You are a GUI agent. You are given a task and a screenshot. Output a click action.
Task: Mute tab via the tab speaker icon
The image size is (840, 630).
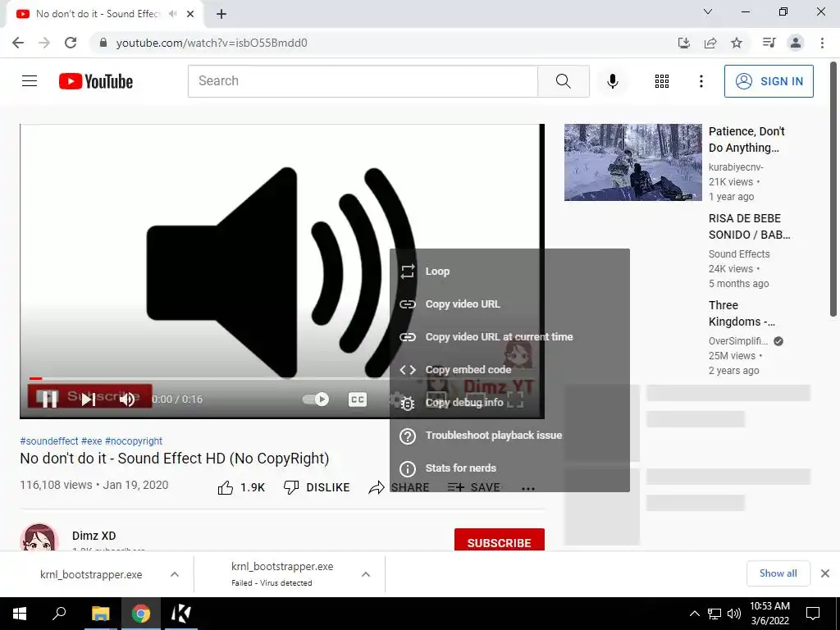click(172, 14)
